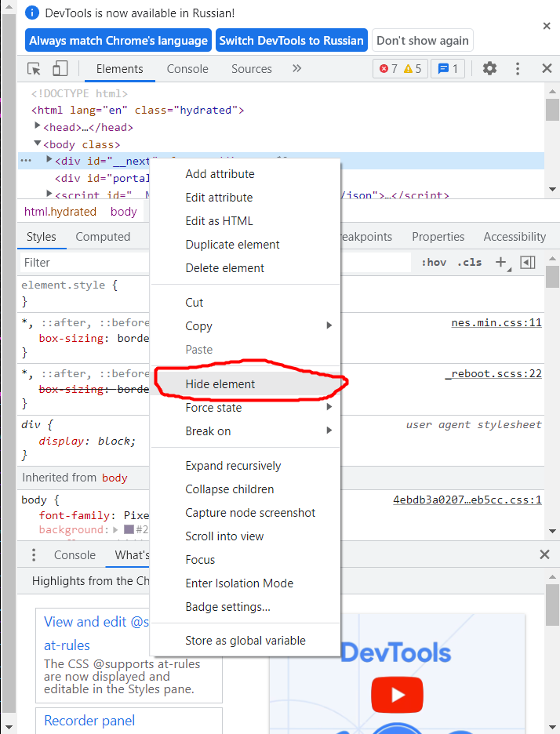Open the issues counter badge showing 1

pos(448,69)
